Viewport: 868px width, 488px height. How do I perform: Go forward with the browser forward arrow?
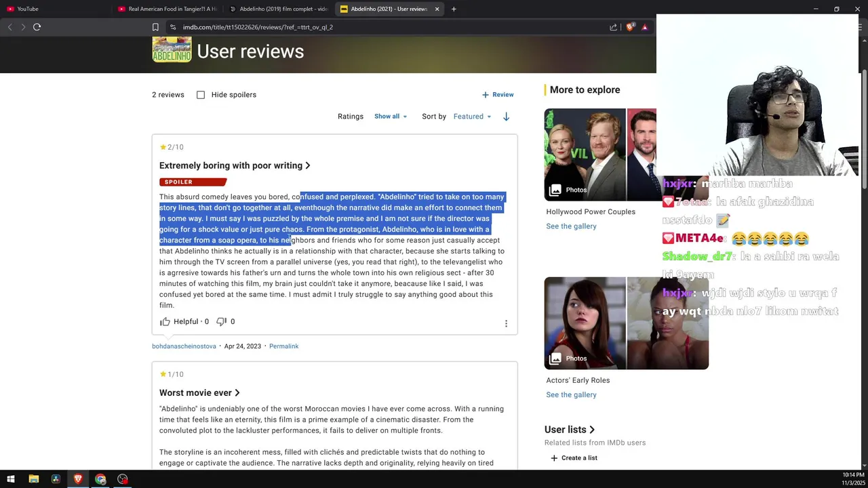(23, 27)
